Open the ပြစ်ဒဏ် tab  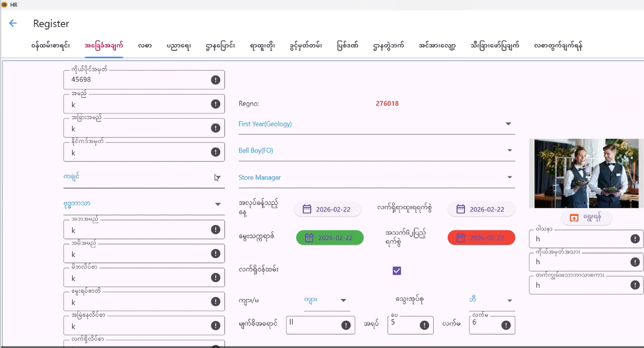[x=348, y=46]
